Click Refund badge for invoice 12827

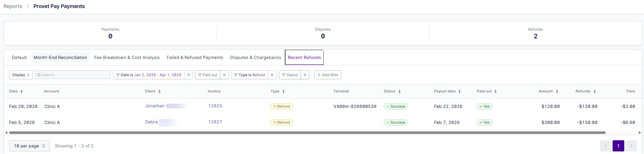pos(281,123)
